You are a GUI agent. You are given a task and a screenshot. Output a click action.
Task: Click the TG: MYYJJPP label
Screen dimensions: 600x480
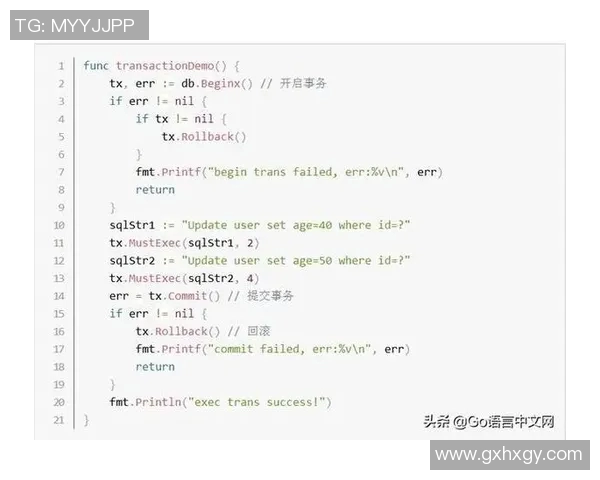tap(78, 25)
